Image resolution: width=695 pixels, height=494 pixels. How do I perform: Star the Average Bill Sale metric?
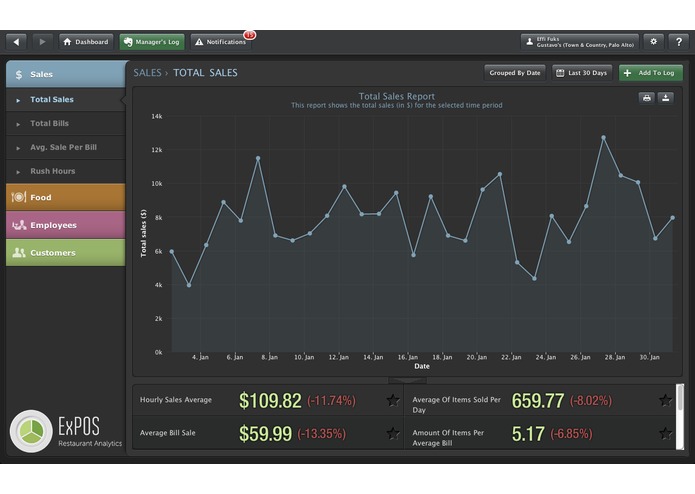(393, 433)
